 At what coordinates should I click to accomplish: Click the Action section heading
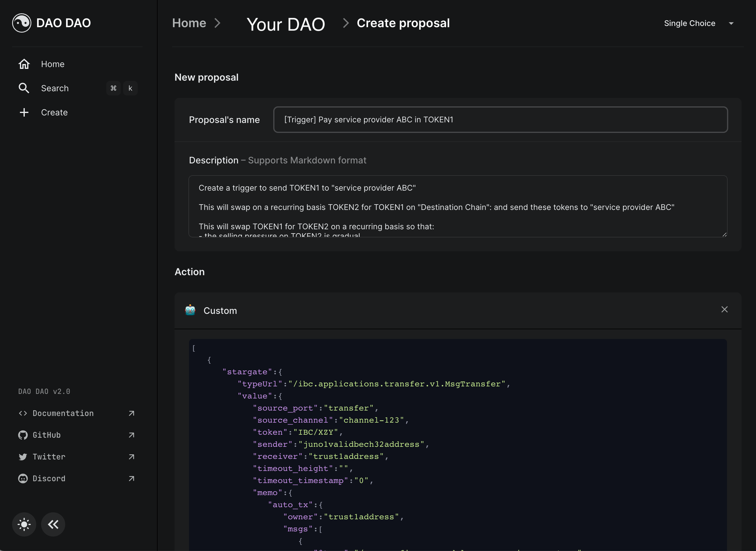click(190, 272)
